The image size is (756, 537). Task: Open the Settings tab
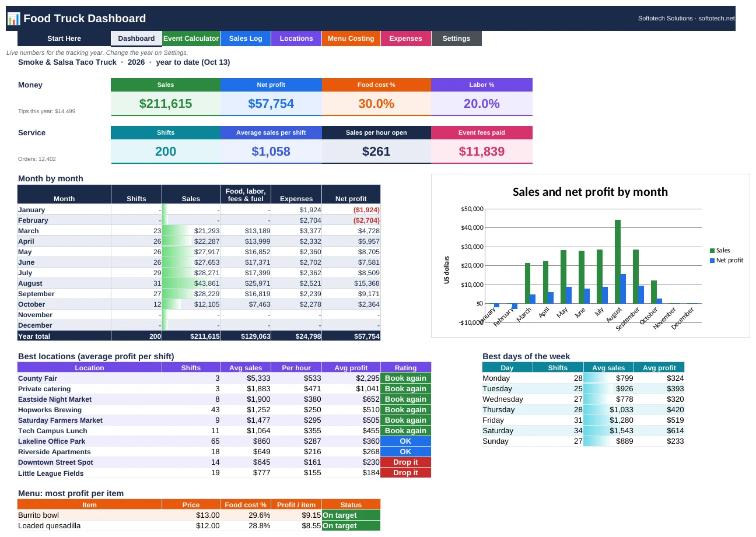456,38
